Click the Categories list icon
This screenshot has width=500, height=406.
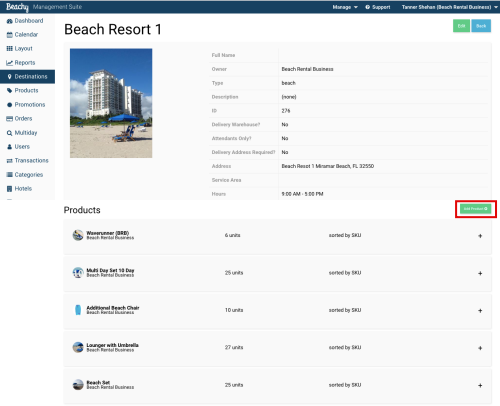pos(9,175)
